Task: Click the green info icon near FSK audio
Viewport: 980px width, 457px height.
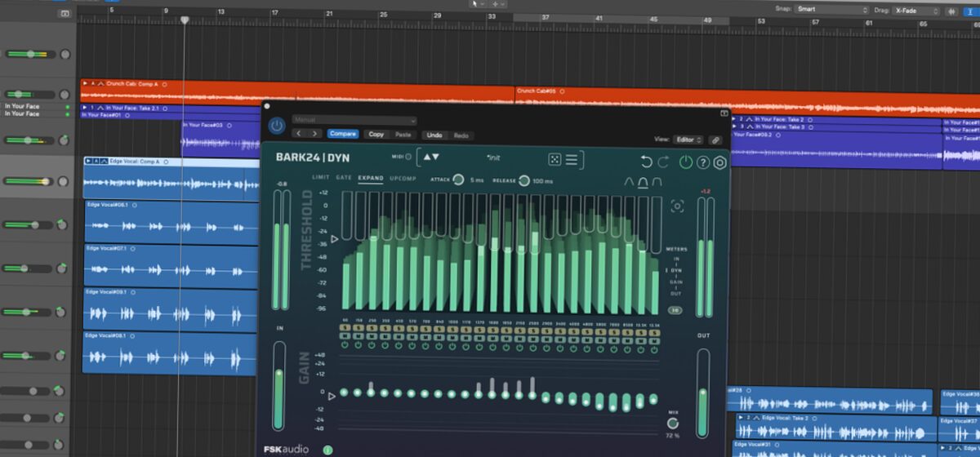Action: tap(327, 449)
